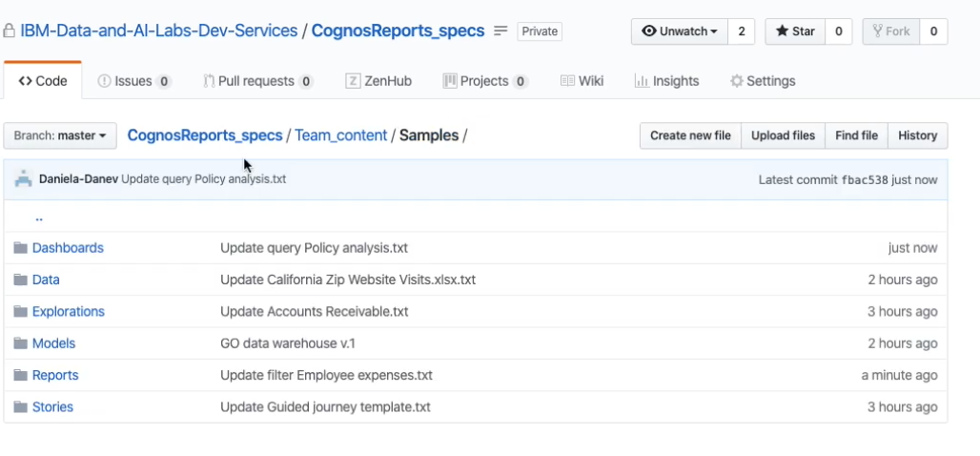This screenshot has width=980, height=456.
Task: Star this repository
Action: (795, 31)
